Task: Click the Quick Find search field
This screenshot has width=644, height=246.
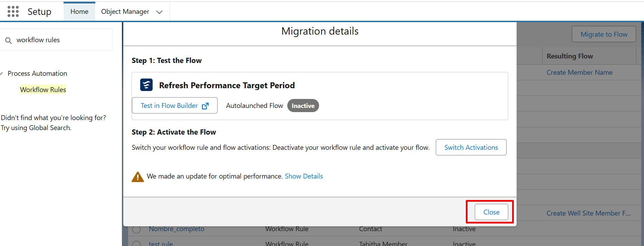Action: [56, 40]
